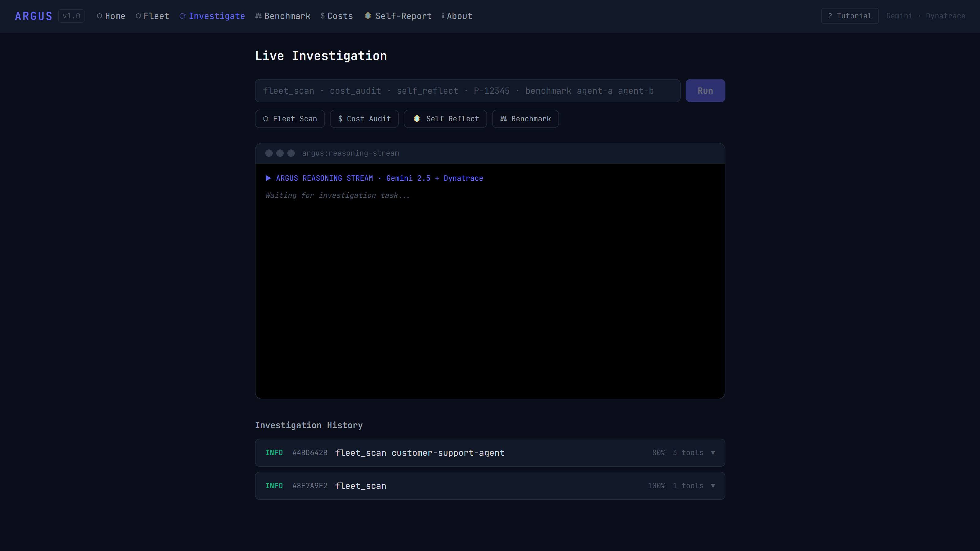The image size is (980, 551).
Task: Expand the A4BD642B history row arrow
Action: pos(713,452)
